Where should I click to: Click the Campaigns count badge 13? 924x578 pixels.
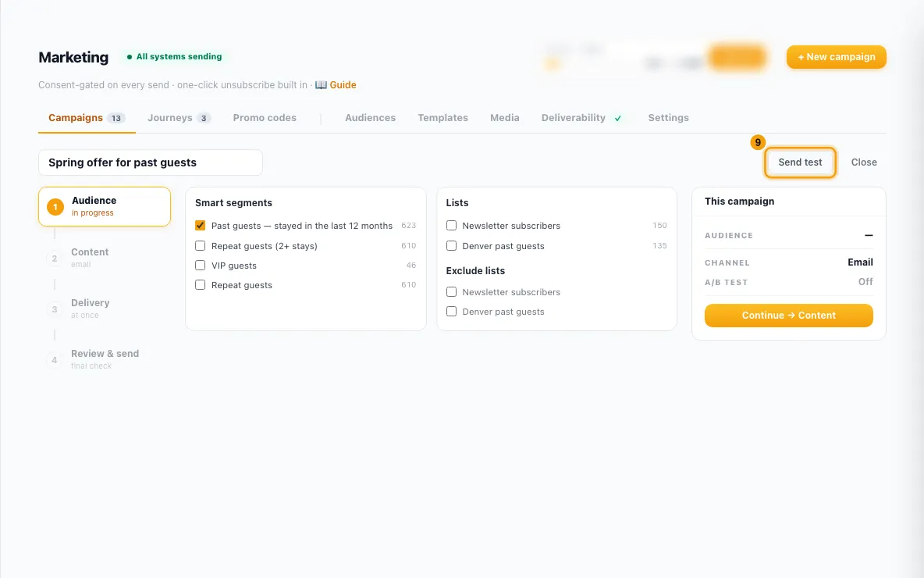point(116,118)
